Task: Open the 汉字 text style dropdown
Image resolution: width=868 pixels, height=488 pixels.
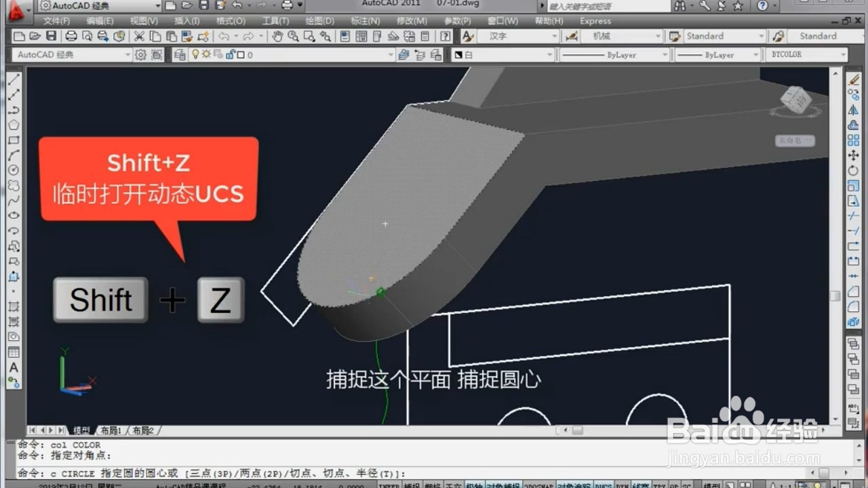Action: (519, 36)
